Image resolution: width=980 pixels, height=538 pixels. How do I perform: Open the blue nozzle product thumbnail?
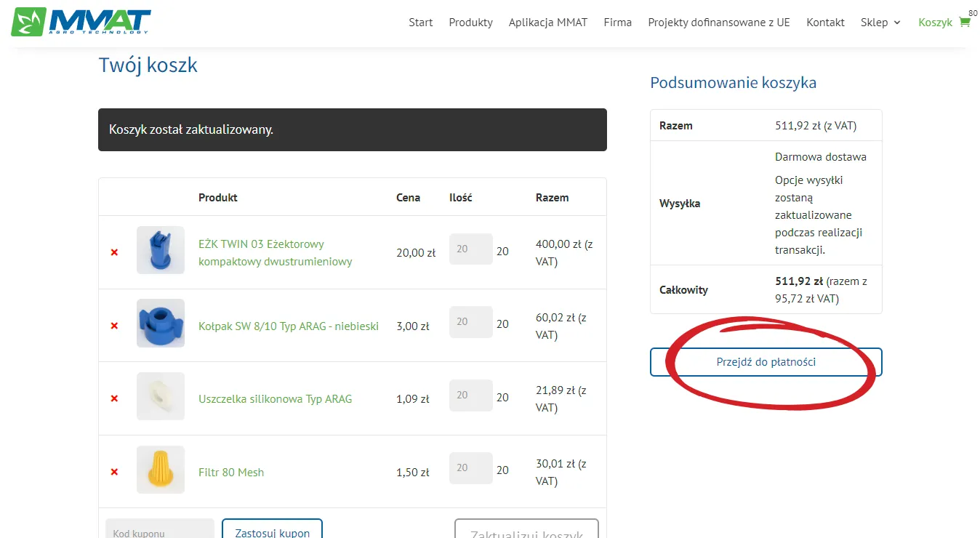[x=161, y=250]
